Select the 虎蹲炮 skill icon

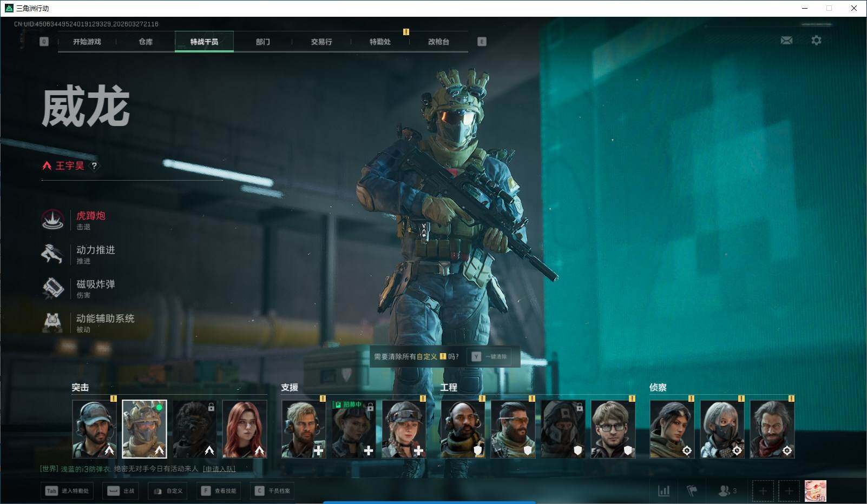pos(52,220)
